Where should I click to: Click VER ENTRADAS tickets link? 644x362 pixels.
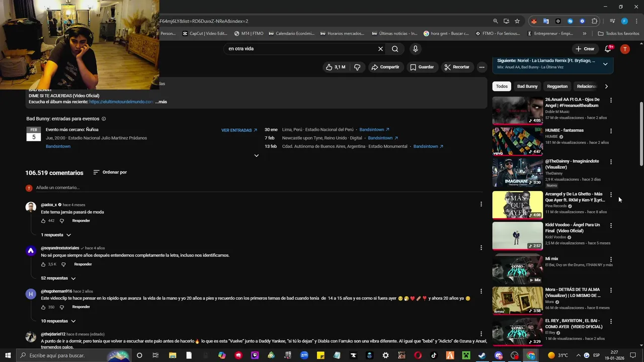pos(239,130)
